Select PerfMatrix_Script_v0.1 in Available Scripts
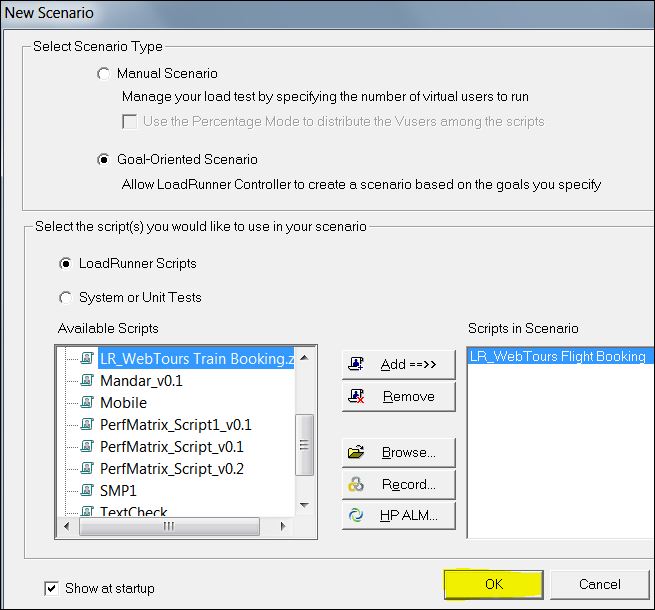This screenshot has width=655, height=610. tap(171, 447)
